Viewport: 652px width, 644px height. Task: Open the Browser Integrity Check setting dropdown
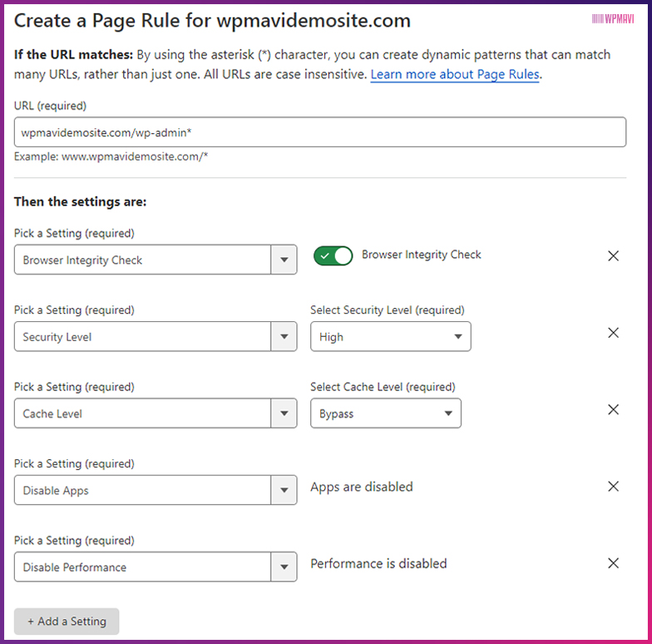pyautogui.click(x=156, y=260)
